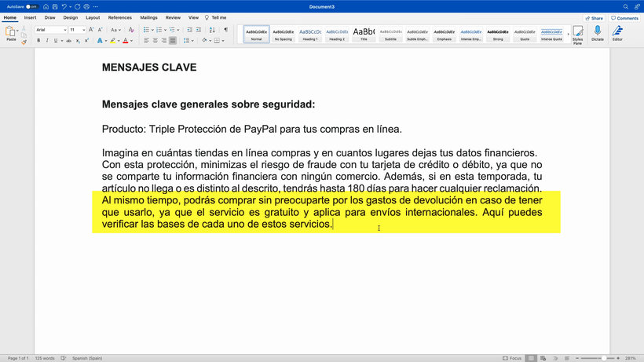644x362 pixels.
Task: Open the Change Case Aa dropdown
Action: pos(115,30)
